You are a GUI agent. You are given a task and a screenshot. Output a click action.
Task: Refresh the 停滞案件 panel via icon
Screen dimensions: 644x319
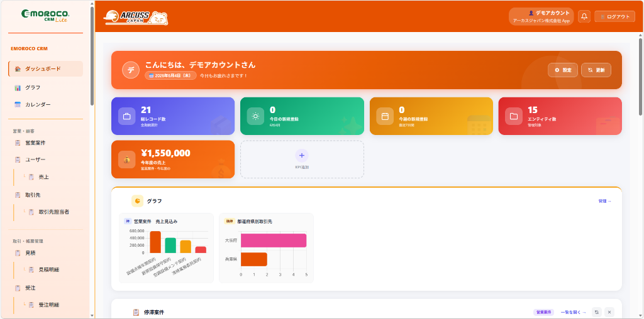(597, 312)
